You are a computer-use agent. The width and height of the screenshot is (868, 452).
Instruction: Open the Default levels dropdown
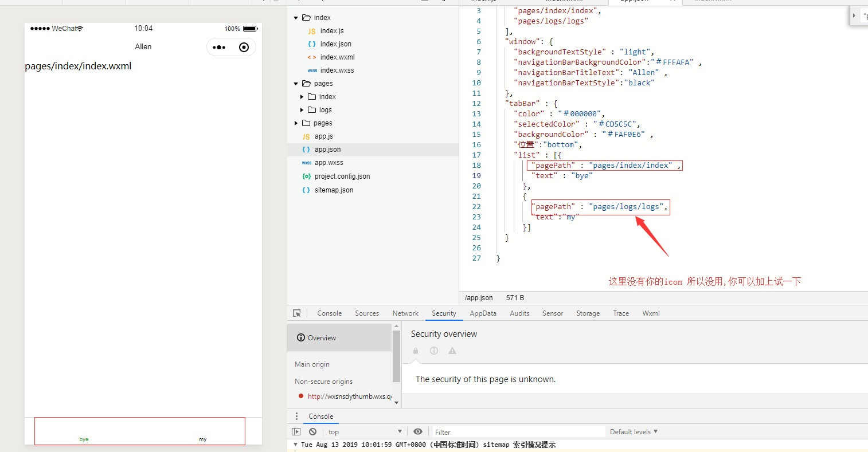coord(634,432)
